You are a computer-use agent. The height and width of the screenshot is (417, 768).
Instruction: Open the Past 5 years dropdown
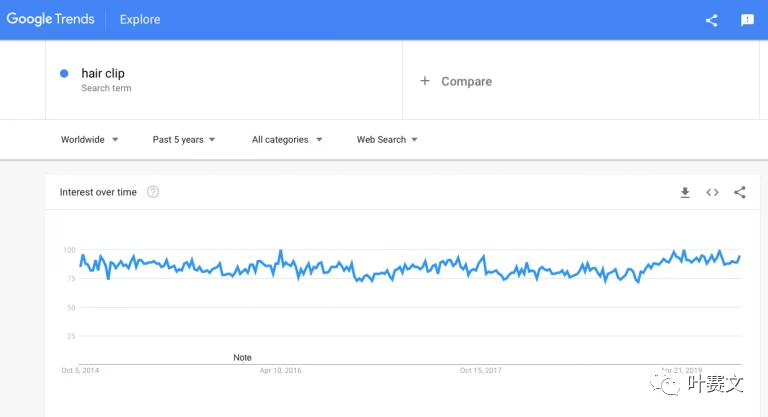click(x=184, y=140)
